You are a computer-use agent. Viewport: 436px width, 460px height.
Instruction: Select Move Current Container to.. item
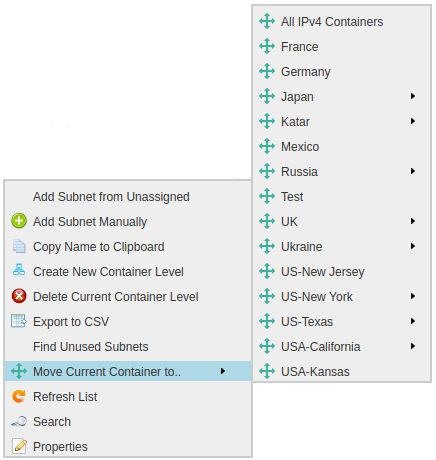tap(128, 371)
